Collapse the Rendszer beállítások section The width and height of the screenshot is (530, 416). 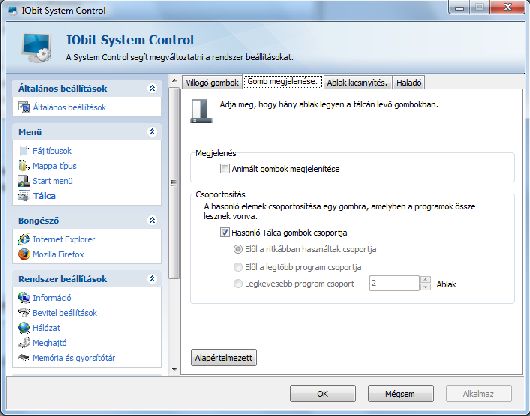pos(152,278)
